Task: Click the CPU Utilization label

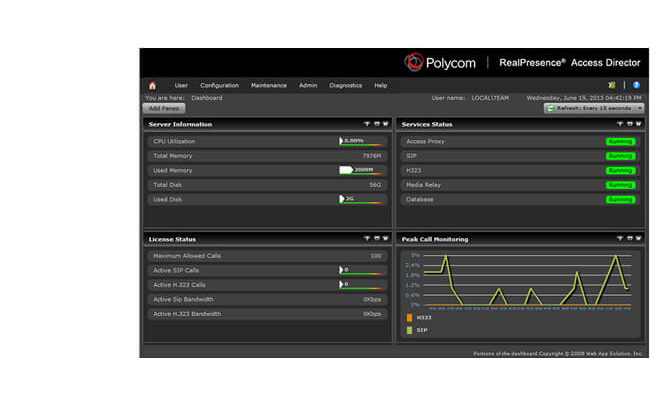Action: [174, 142]
